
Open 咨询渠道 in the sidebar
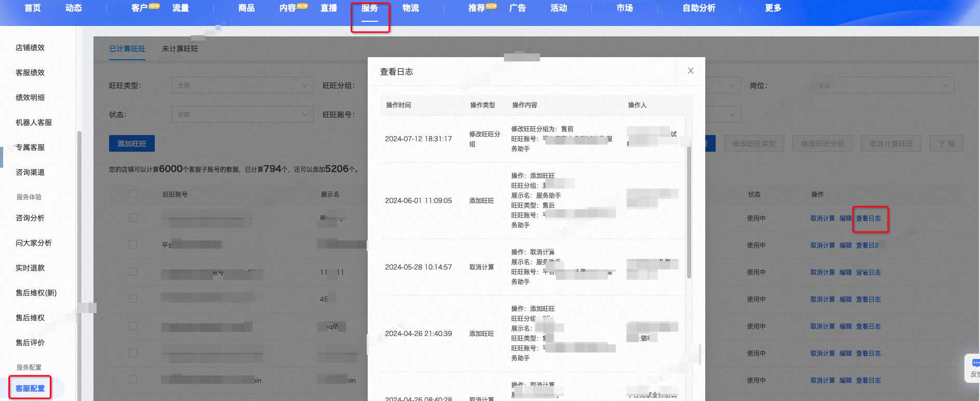pos(30,172)
